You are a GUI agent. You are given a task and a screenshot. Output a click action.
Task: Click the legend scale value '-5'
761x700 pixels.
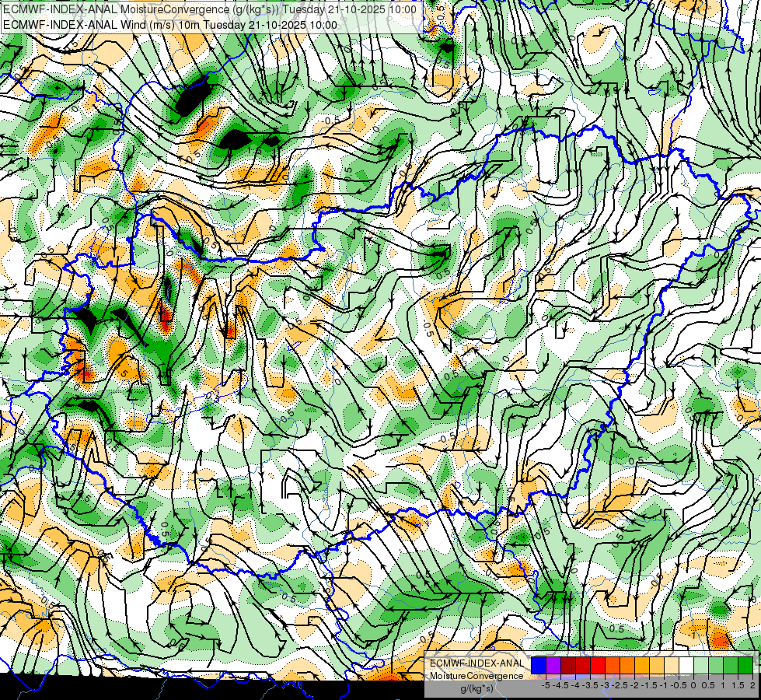click(x=546, y=685)
